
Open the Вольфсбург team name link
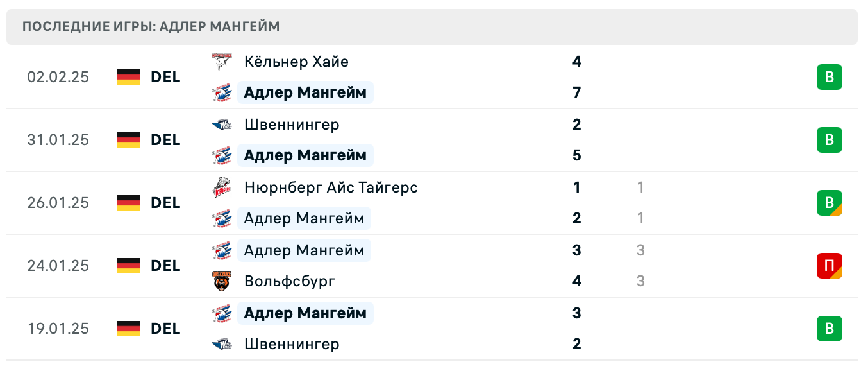(290, 281)
